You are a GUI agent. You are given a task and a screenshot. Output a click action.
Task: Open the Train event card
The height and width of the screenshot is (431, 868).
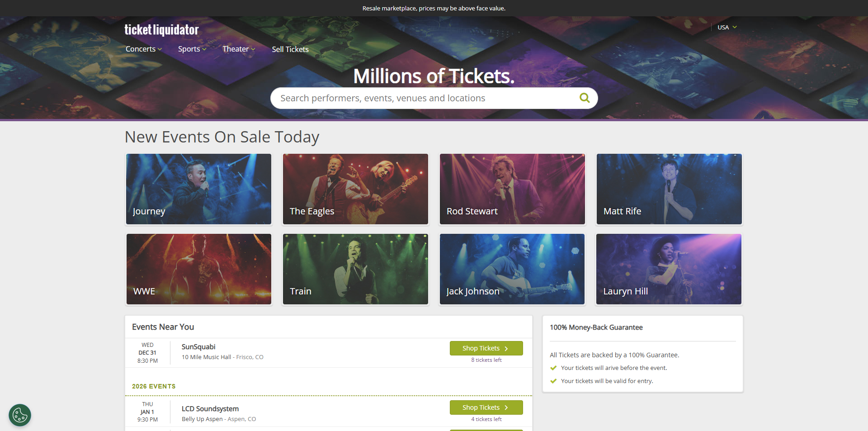[355, 269]
